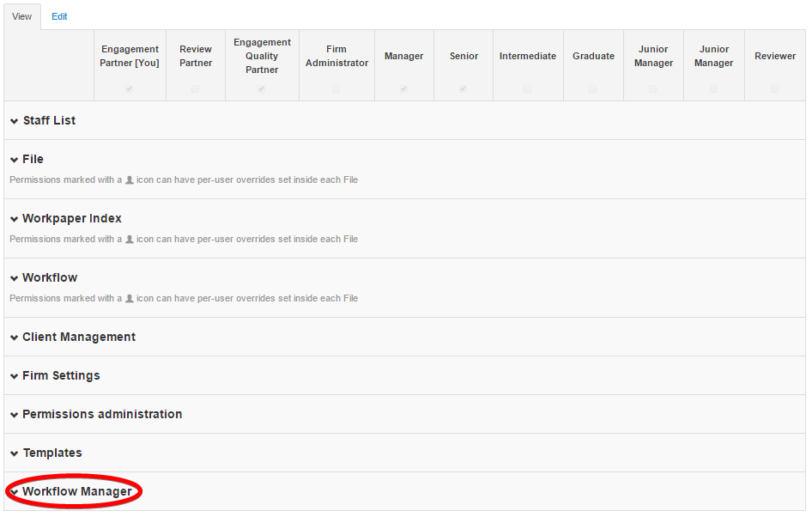Toggle the Engagement Quality Partner checkbox
This screenshot has height=517, width=812.
coord(262,89)
